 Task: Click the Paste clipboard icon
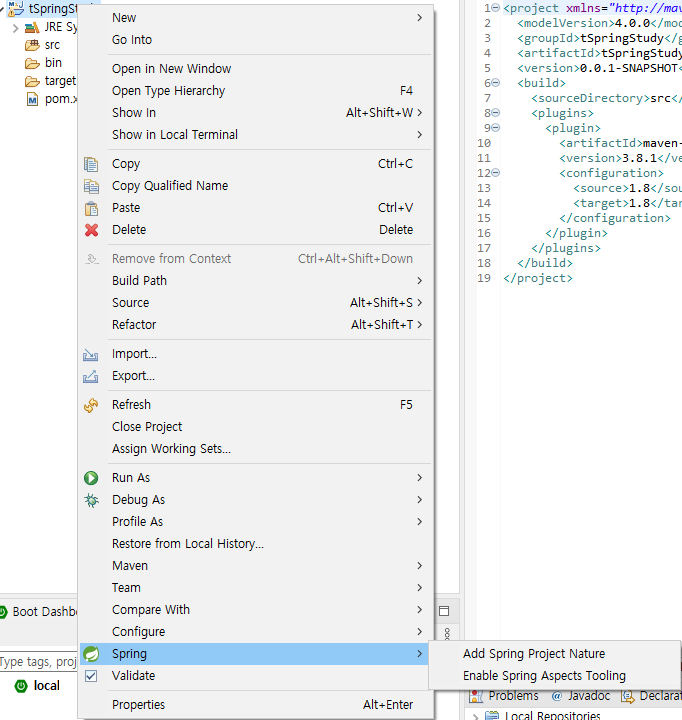pyautogui.click(x=91, y=208)
